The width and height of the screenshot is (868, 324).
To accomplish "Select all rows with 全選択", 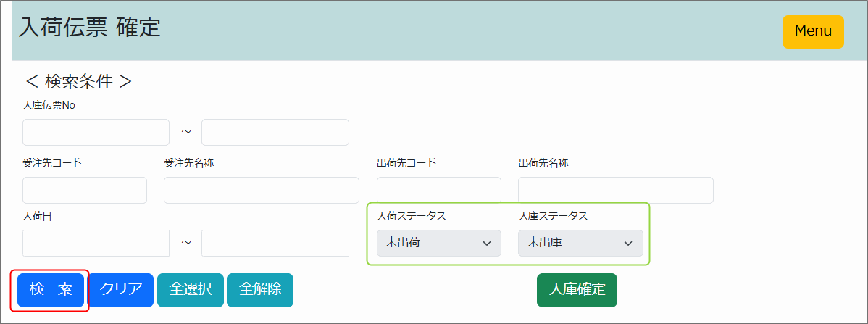I will coord(191,290).
